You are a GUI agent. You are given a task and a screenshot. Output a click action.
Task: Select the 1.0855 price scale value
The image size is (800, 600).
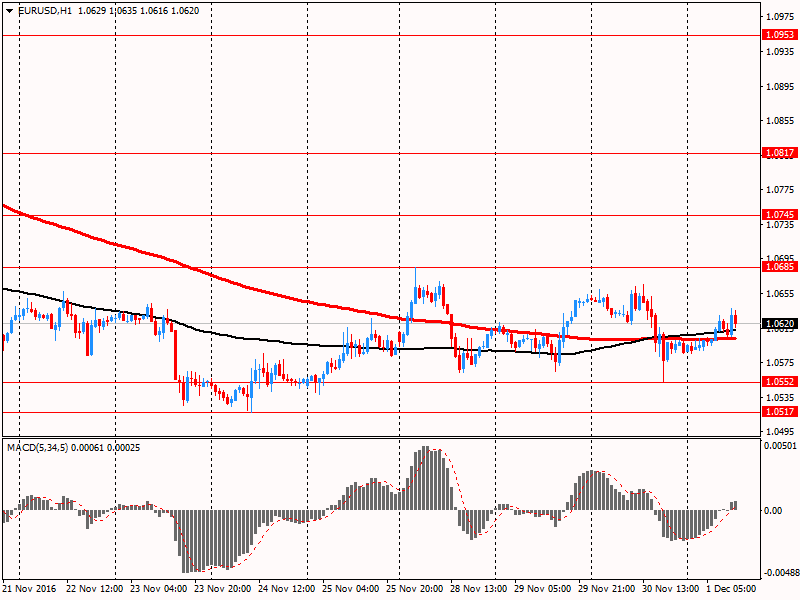pyautogui.click(x=780, y=121)
